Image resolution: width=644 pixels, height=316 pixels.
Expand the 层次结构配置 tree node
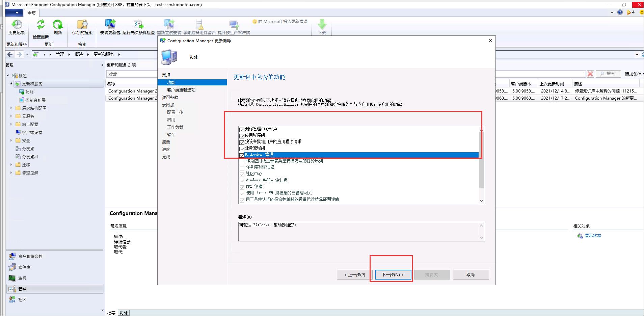(x=11, y=108)
